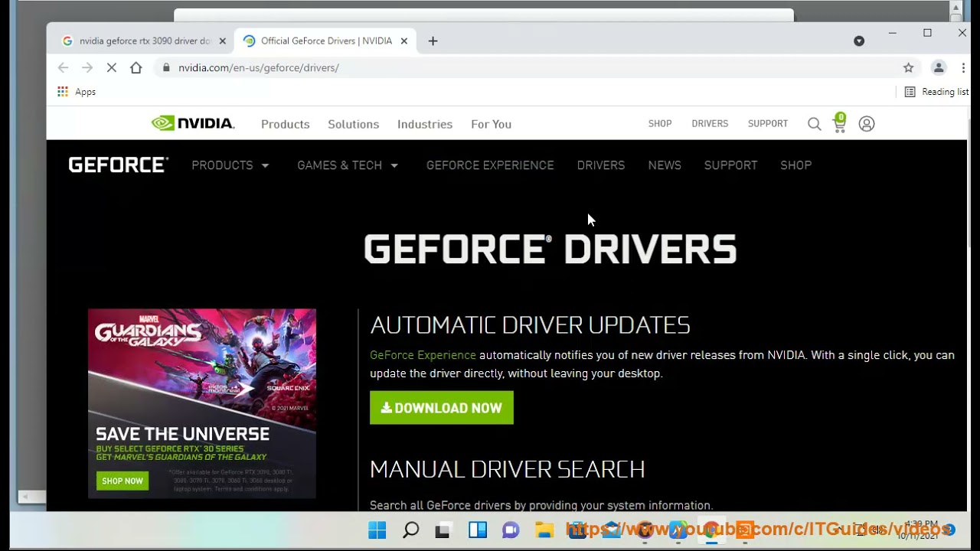Close the Official GeForce Drivers tab
Image resolution: width=980 pixels, height=551 pixels.
pos(403,41)
